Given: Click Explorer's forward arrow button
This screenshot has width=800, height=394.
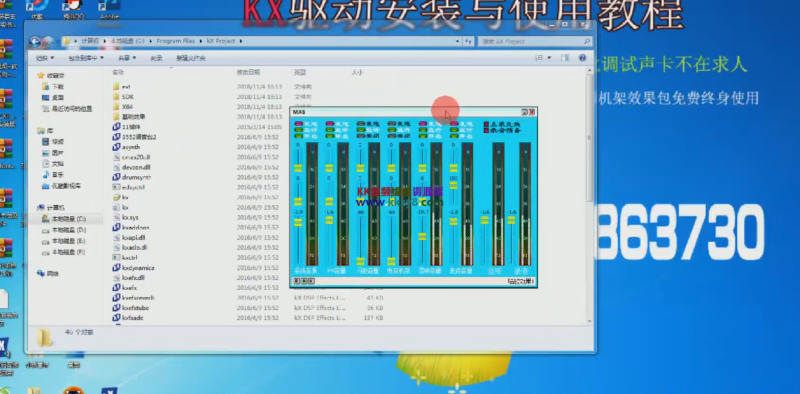Looking at the screenshot, I should coord(48,41).
